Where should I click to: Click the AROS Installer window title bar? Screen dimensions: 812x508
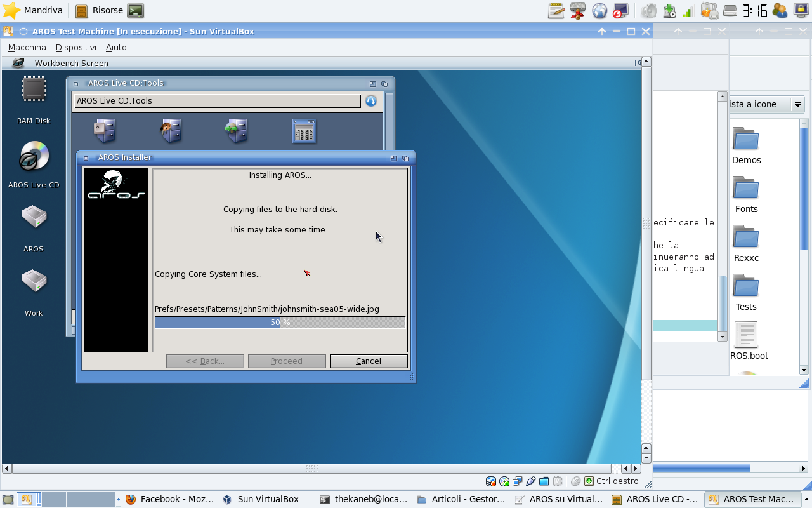coord(246,157)
